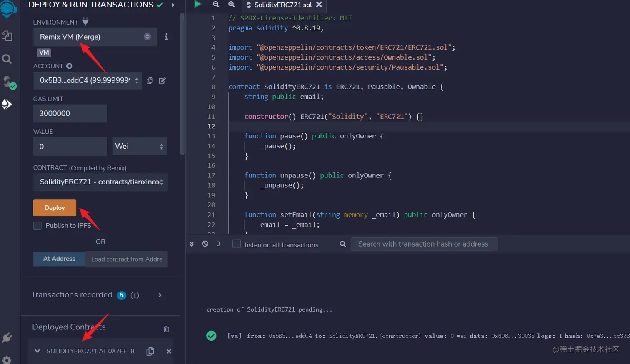The width and height of the screenshot is (630, 364).
Task: Click the terminal search magnifier icon
Action: 343,244
